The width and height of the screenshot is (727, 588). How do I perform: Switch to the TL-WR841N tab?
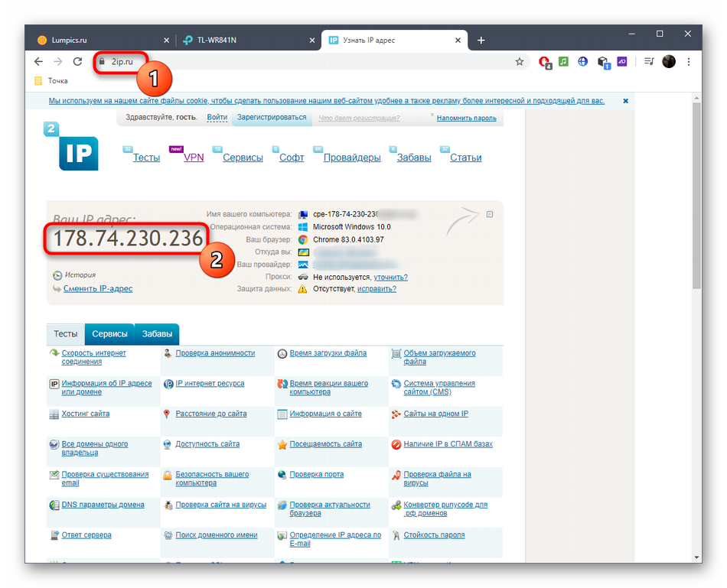tap(245, 41)
